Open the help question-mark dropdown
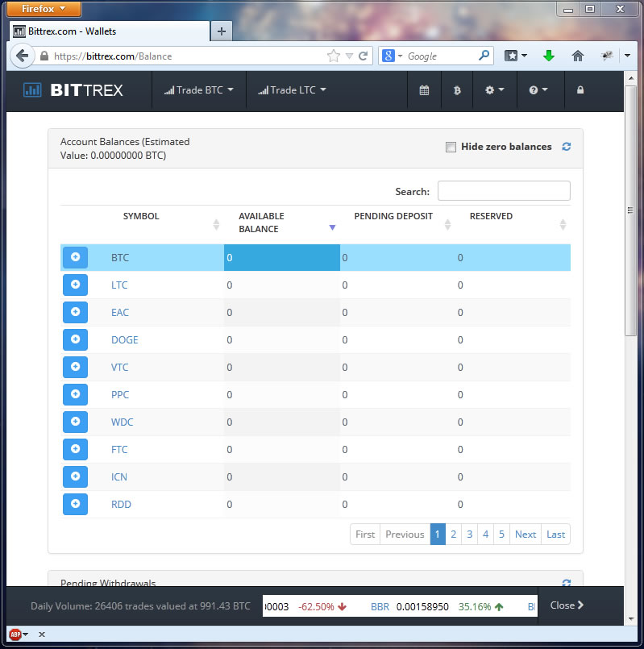The image size is (644, 649). point(538,89)
